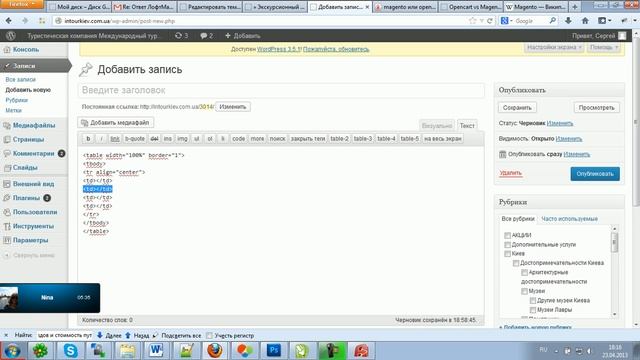The image size is (640, 360).
Task: Select Все рубрики tab
Action: (x=518, y=219)
